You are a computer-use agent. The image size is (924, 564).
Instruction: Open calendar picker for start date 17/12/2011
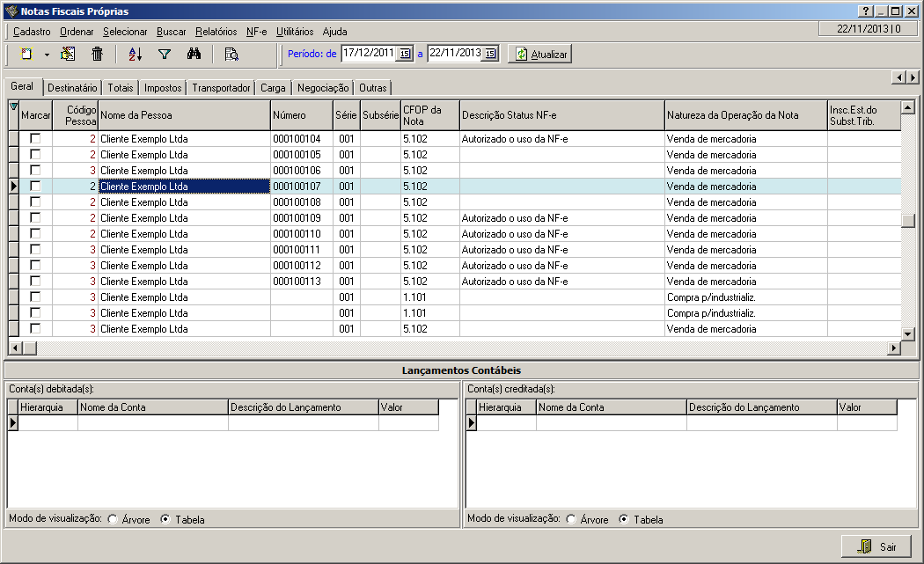click(x=405, y=54)
